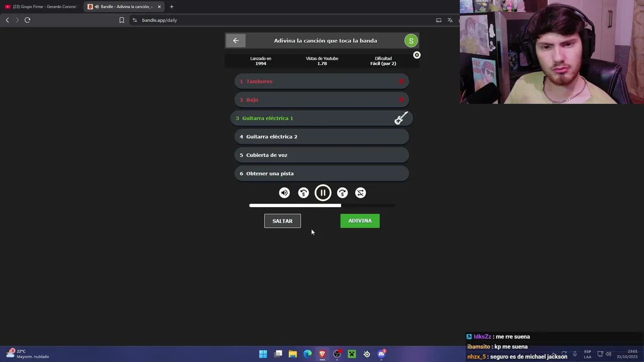
Task: Select Guitarra eléctrica 2 track
Action: click(321, 137)
